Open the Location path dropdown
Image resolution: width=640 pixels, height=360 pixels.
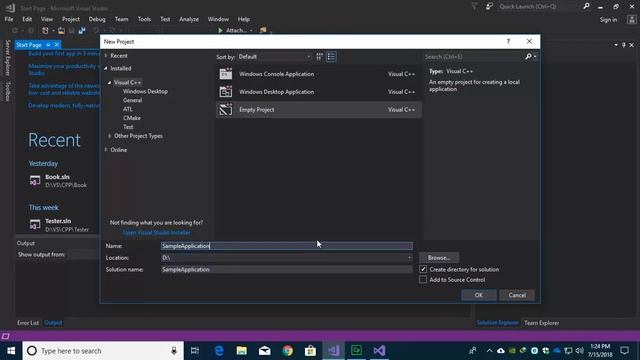pyautogui.click(x=409, y=258)
